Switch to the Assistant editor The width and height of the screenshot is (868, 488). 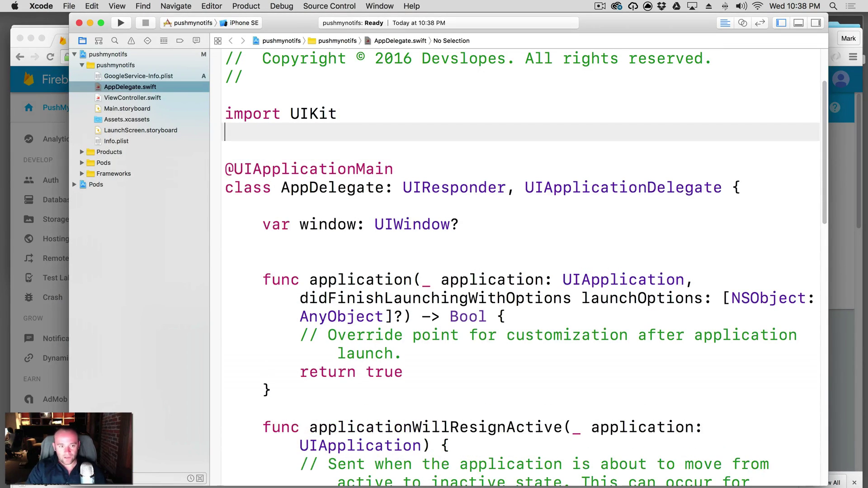coord(742,23)
